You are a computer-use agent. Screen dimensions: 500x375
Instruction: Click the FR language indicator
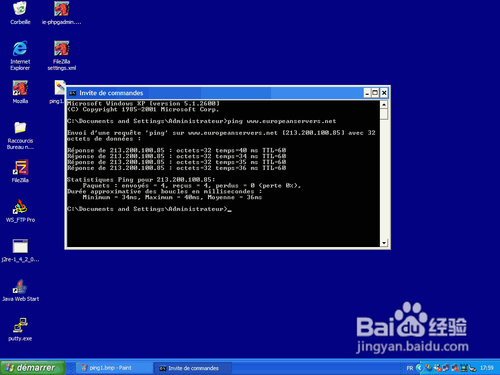coord(410,368)
